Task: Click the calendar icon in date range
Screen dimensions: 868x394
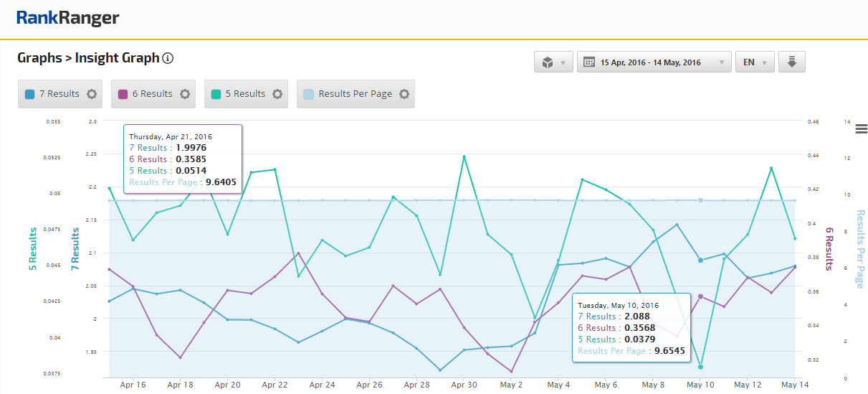Action: click(x=589, y=62)
